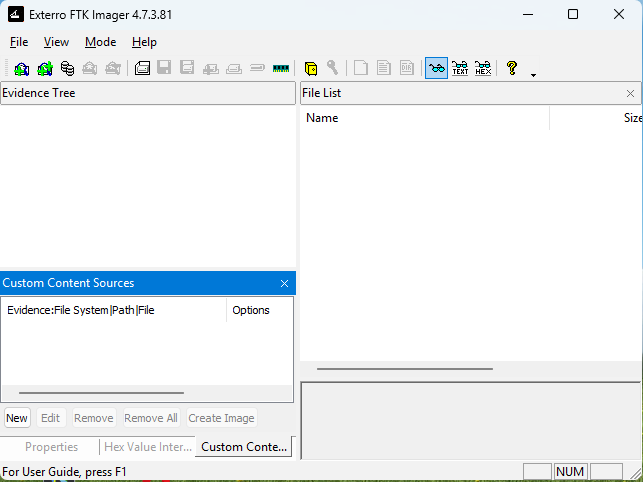Image resolution: width=643 pixels, height=482 pixels.
Task: Toggle automatic file preview glasses icon
Action: point(436,68)
